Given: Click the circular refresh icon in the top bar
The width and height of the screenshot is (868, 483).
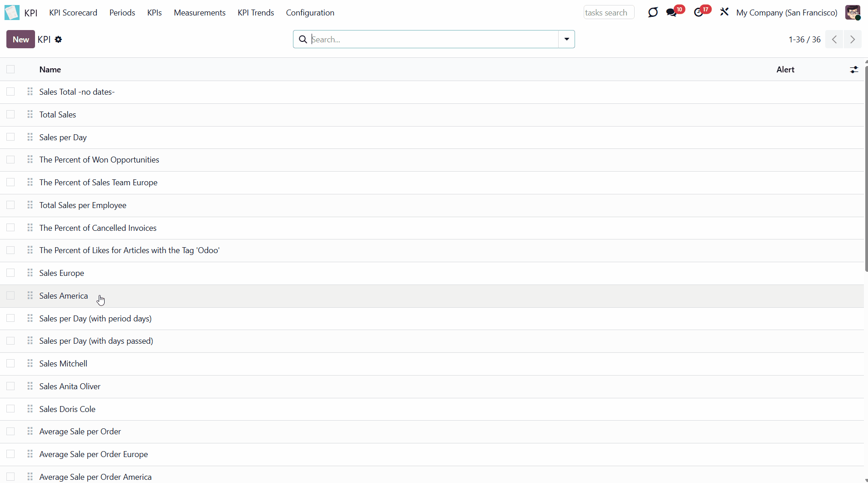Looking at the screenshot, I should (653, 12).
